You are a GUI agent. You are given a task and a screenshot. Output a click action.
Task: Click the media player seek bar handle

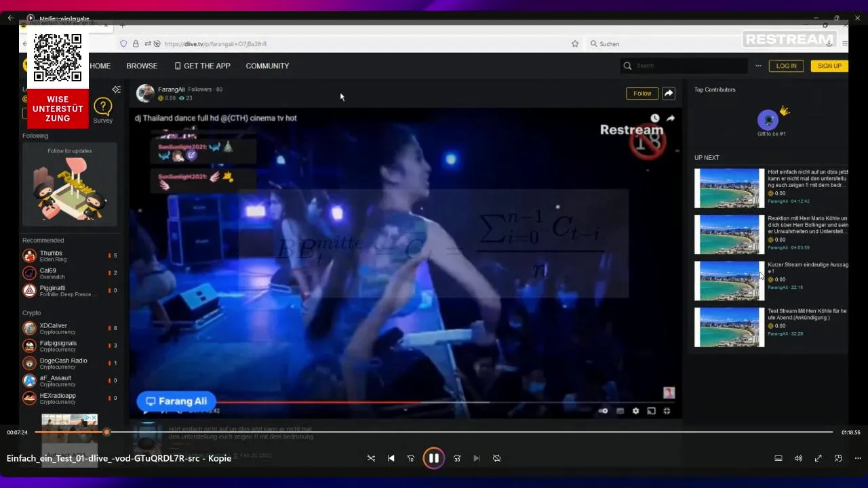[x=106, y=432]
